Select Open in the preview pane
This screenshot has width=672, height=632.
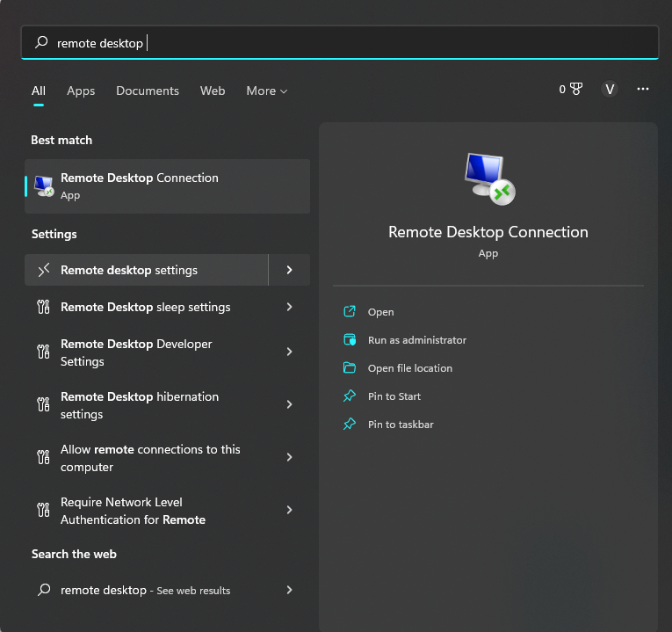380,312
